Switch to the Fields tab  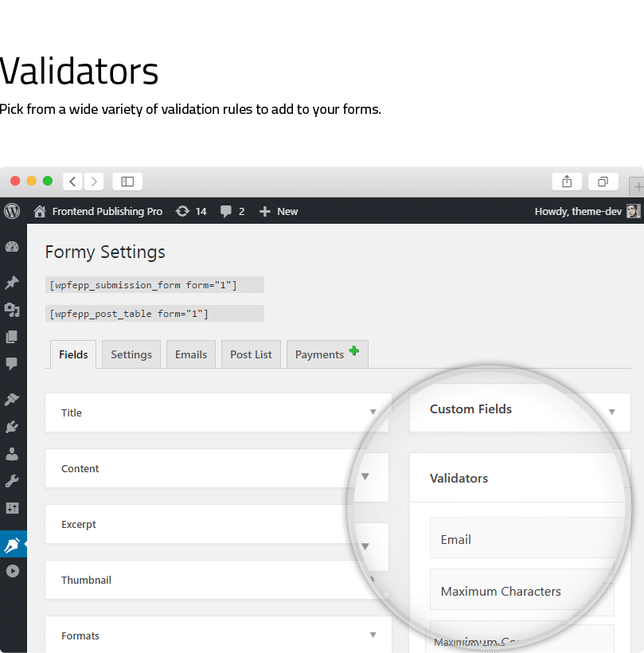click(73, 354)
